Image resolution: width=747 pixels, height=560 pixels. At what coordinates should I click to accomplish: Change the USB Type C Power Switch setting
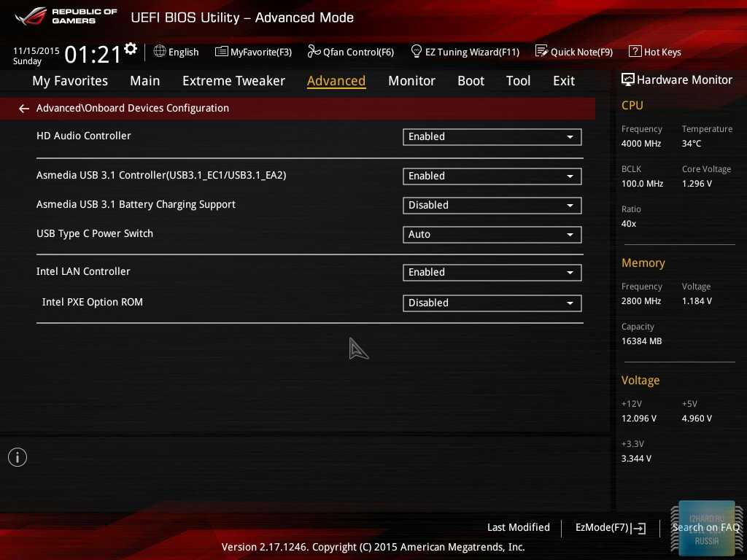coord(492,235)
